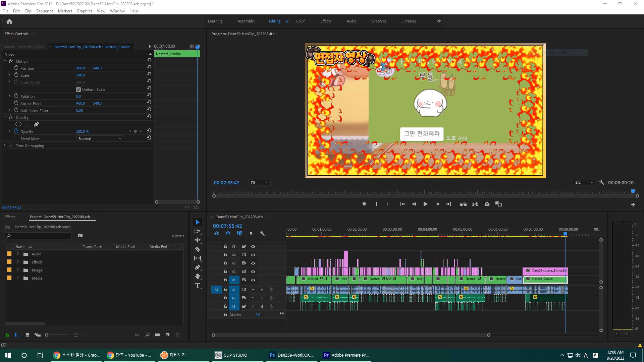This screenshot has height=362, width=644.
Task: Uncheck the Uniform Scale checkbox
Action: [x=78, y=89]
